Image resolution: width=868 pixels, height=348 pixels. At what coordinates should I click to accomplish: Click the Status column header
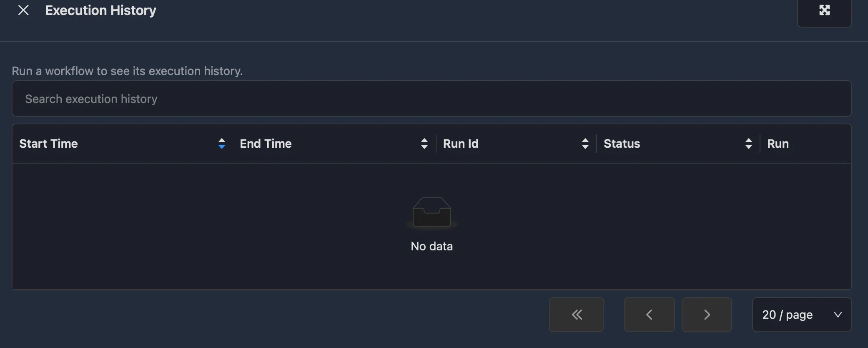[678, 144]
